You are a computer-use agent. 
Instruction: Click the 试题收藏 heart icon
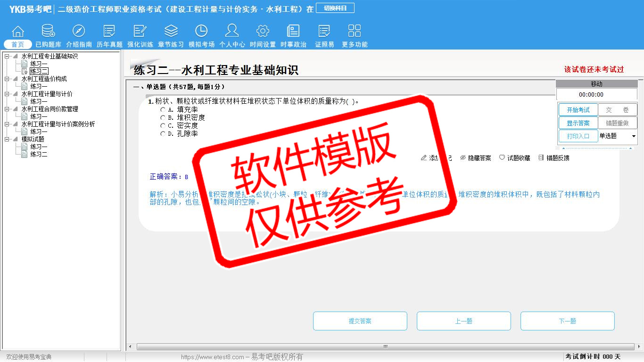(x=502, y=158)
